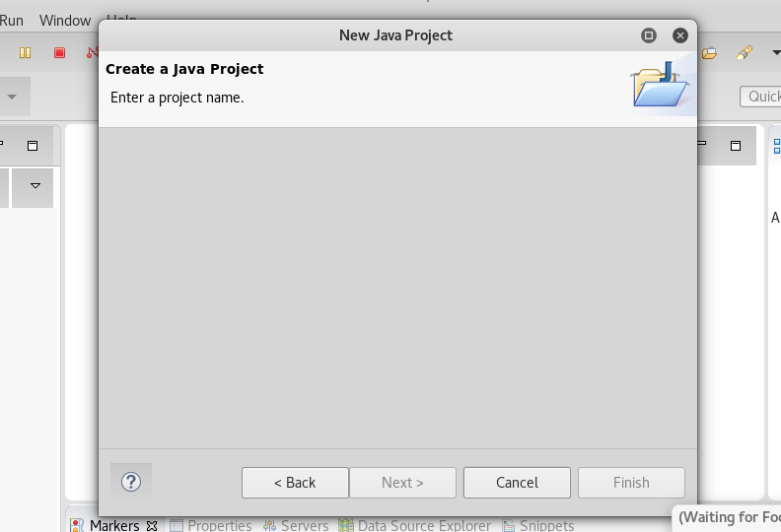This screenshot has width=781, height=532.
Task: Restore the New Java Project dialog size
Action: [x=649, y=35]
